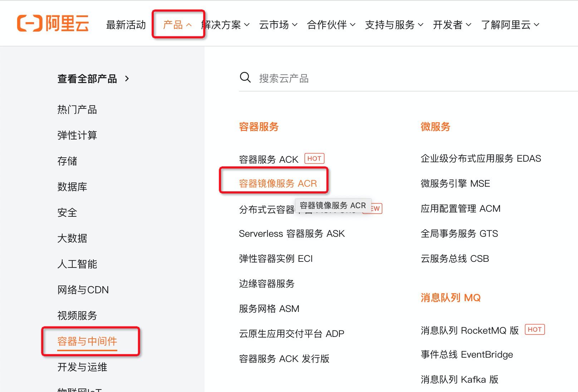Click the 容器服务 section heading
The image size is (578, 392).
pos(259,127)
